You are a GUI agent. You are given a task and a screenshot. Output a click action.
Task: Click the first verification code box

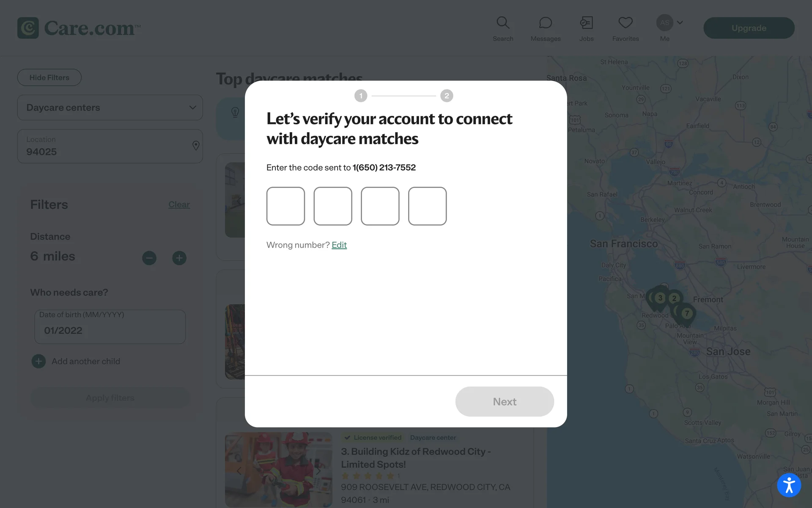[286, 206]
